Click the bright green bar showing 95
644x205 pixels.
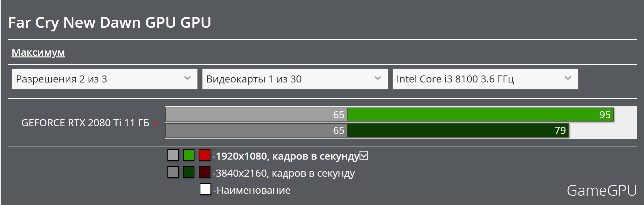(x=480, y=115)
